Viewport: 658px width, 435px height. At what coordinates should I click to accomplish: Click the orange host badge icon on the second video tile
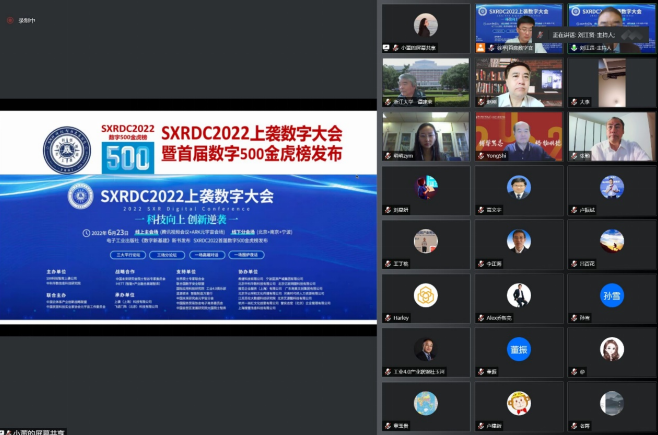[x=480, y=48]
